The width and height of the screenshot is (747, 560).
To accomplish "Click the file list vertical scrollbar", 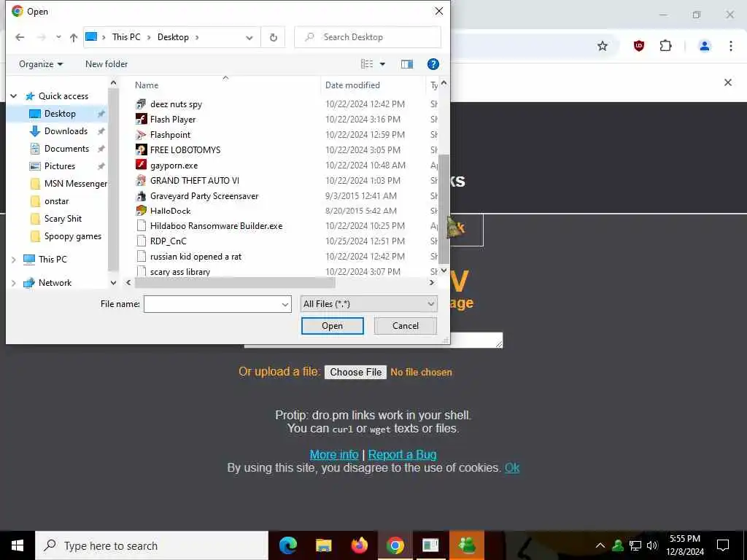I will [444, 209].
